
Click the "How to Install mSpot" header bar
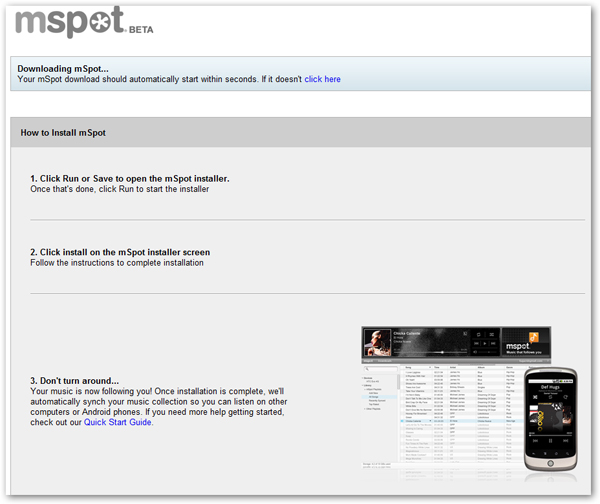point(300,132)
